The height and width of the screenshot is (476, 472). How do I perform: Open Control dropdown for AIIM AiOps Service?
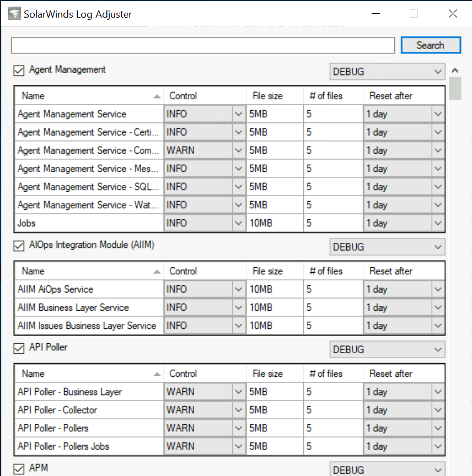click(x=205, y=289)
